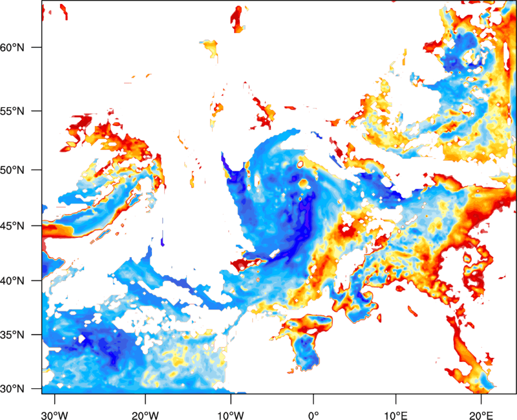Click the 10°W longitude label

231,415
